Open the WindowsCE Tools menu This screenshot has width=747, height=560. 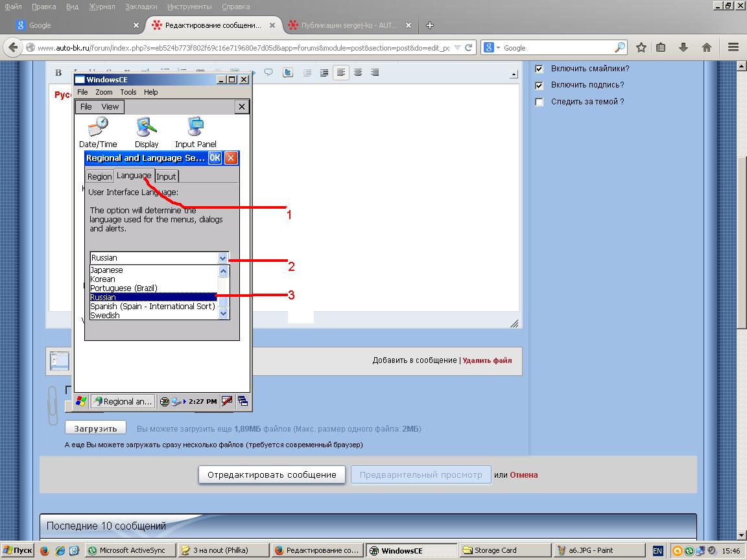[x=128, y=92]
